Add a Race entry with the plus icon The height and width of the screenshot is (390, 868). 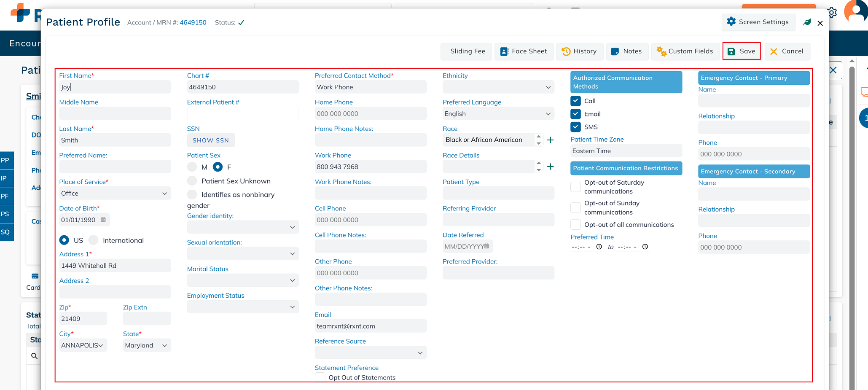551,140
